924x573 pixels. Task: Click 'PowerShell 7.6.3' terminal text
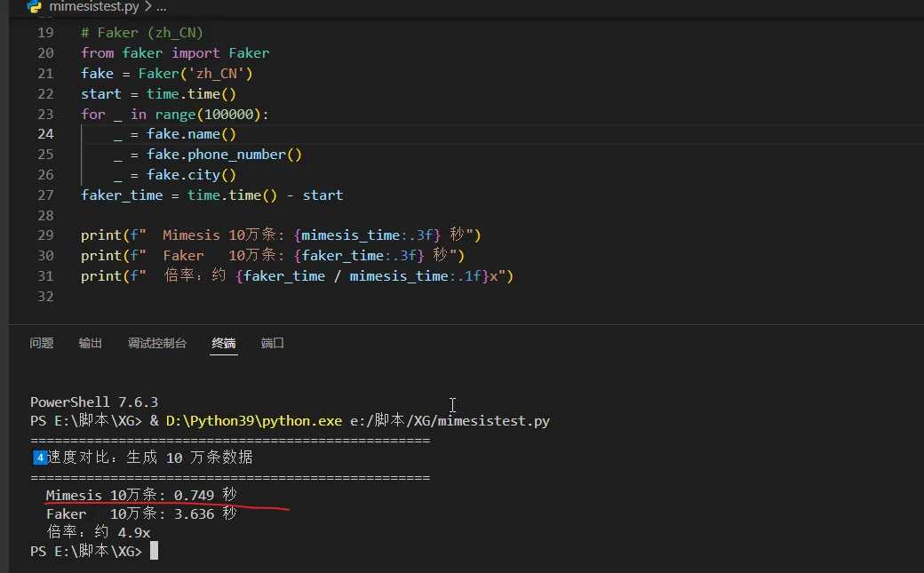pos(94,402)
